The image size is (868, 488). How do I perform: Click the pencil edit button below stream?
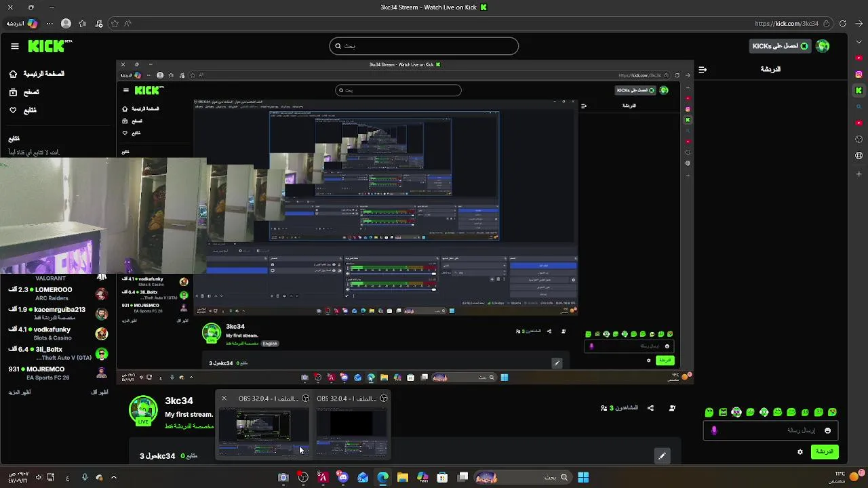(x=662, y=456)
